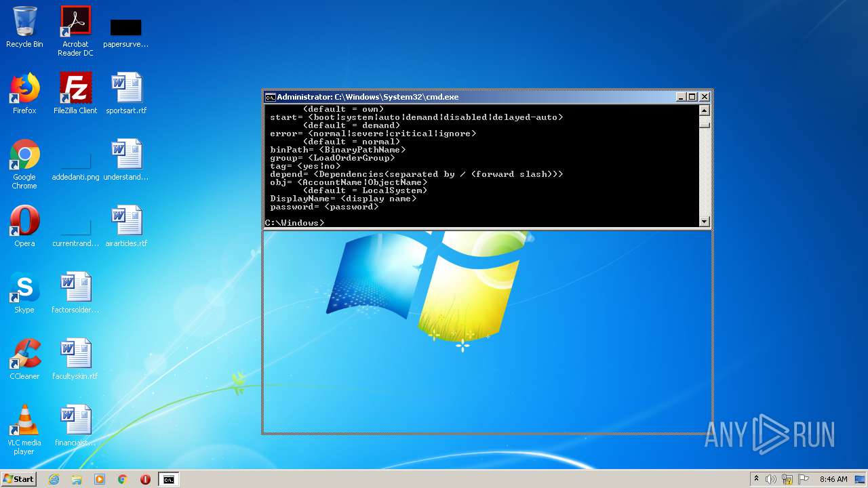Click the 'binPath= <BinaryPathName>' line

pyautogui.click(x=338, y=150)
